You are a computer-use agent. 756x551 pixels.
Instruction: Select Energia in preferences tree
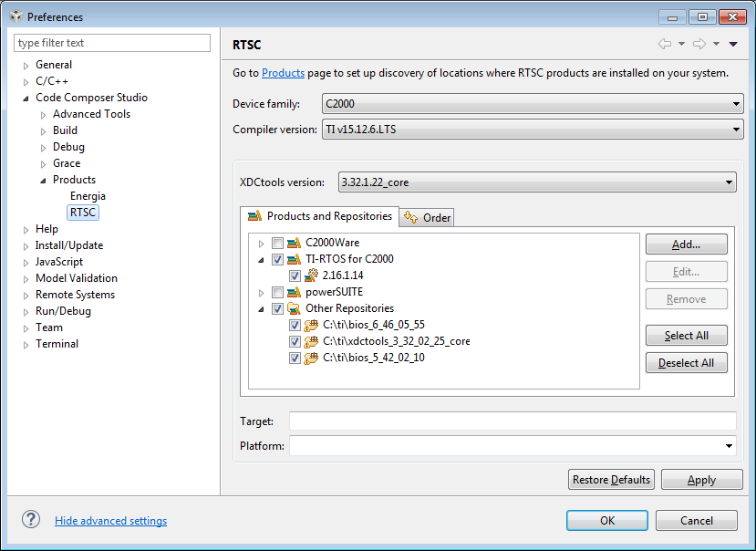click(88, 196)
